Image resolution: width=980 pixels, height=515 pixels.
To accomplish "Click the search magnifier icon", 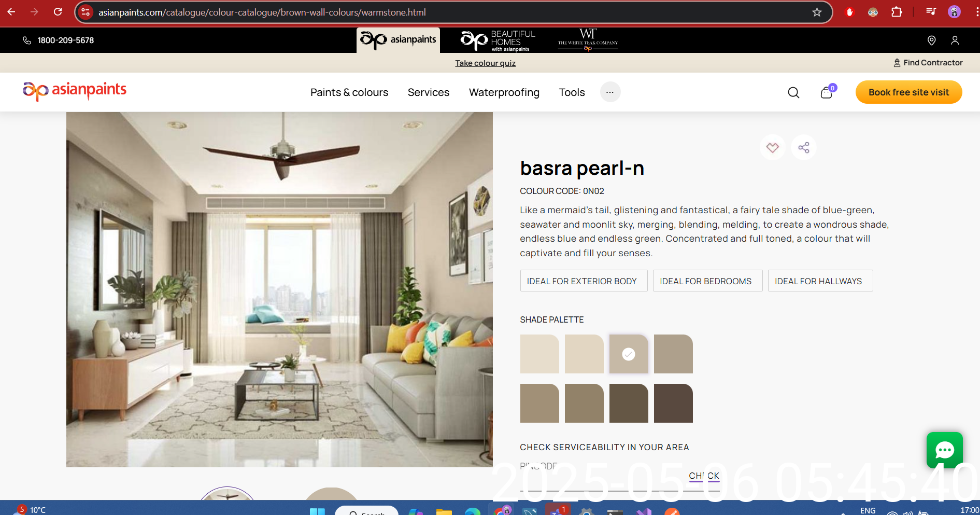I will [793, 93].
